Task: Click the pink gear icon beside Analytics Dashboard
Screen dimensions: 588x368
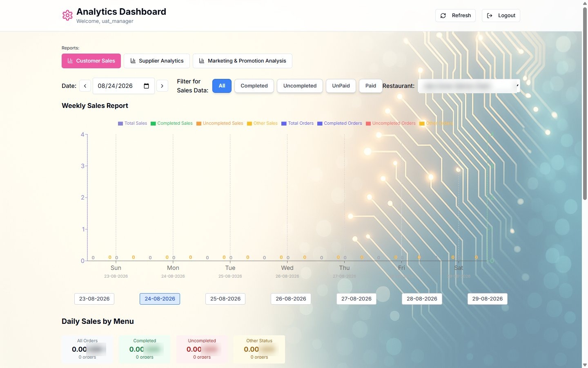Action: tap(67, 16)
